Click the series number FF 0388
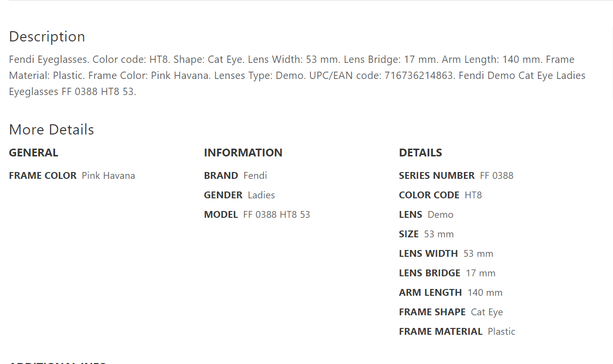Viewport: 613px width, 364px height. 496,175
